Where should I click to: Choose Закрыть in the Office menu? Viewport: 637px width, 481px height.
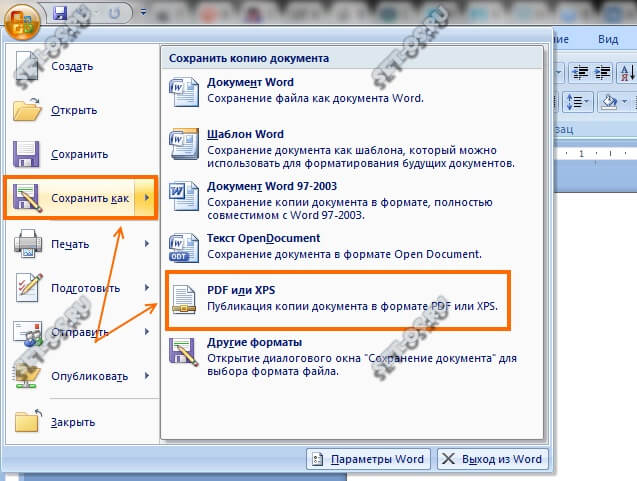coord(81,422)
